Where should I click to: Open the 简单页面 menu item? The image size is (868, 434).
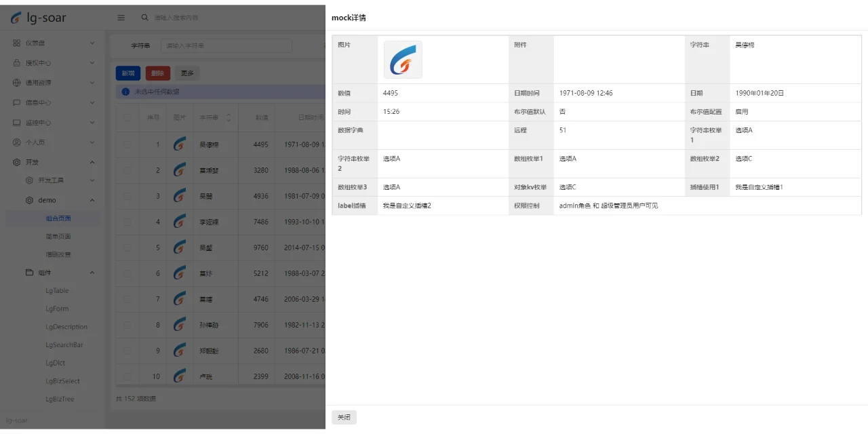point(53,237)
